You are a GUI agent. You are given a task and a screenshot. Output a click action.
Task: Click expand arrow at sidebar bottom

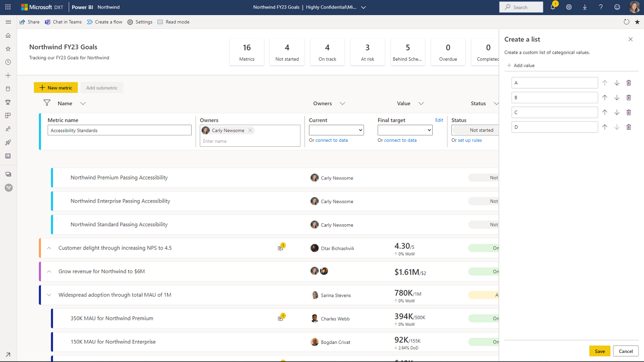(x=8, y=354)
